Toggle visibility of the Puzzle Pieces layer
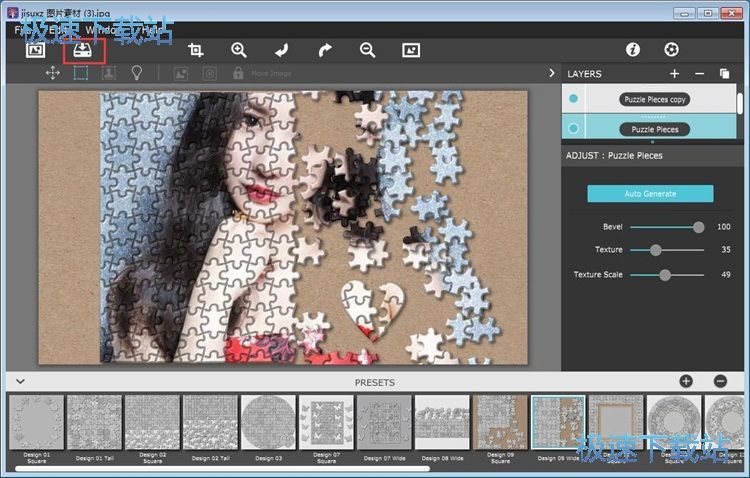Screen dimensions: 750x478 click(x=573, y=129)
